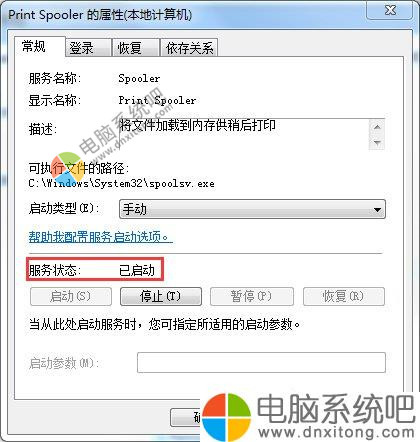The height and width of the screenshot is (442, 420).
Task: Click the Print Spooler display name
Action: [157, 100]
